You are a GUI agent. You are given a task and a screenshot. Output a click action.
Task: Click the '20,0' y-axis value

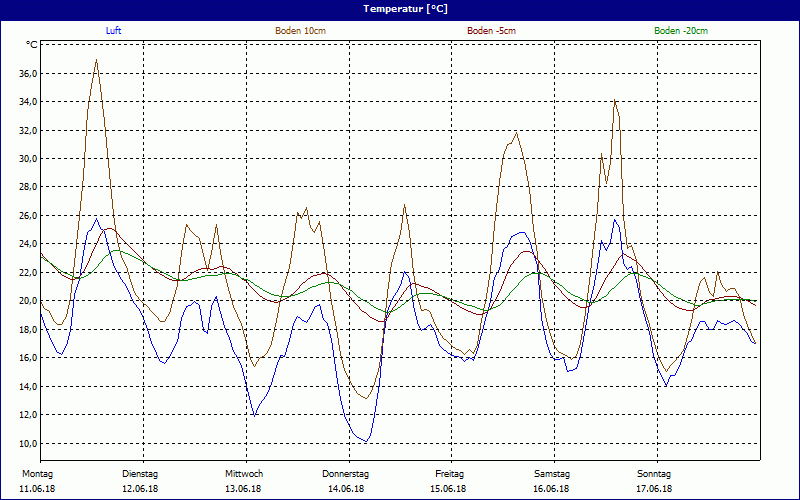(x=28, y=301)
